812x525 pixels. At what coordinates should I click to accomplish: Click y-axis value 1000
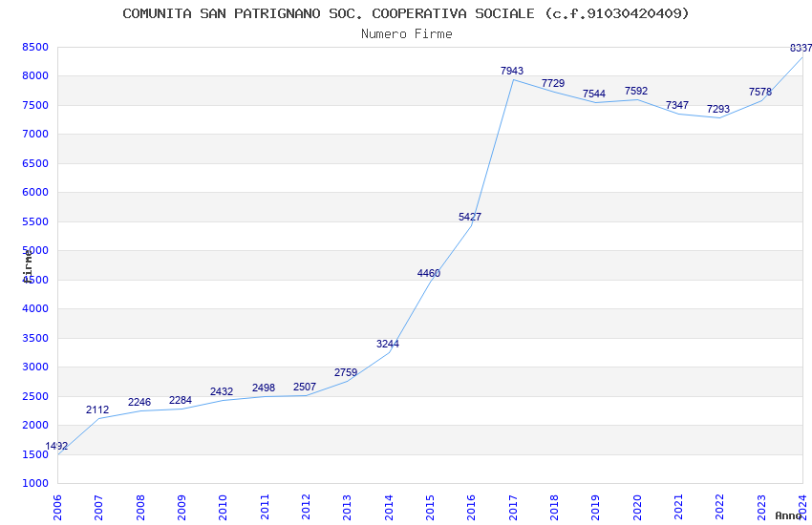35,484
